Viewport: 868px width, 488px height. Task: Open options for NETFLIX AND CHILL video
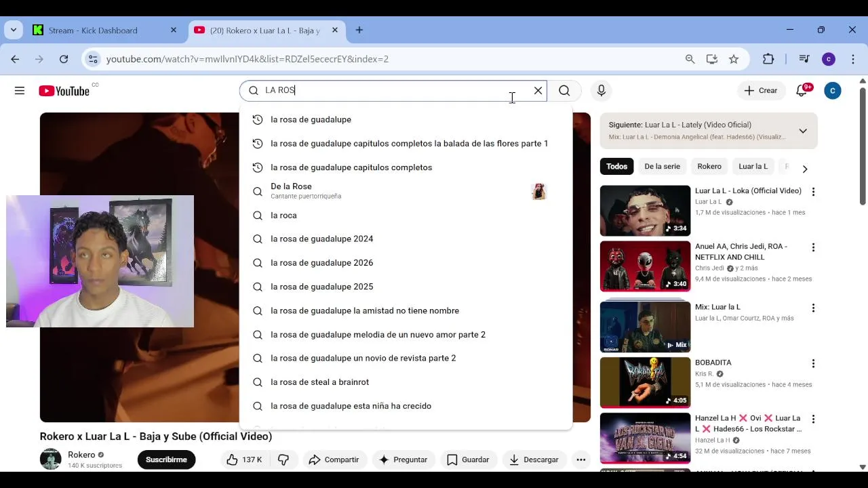[813, 247]
